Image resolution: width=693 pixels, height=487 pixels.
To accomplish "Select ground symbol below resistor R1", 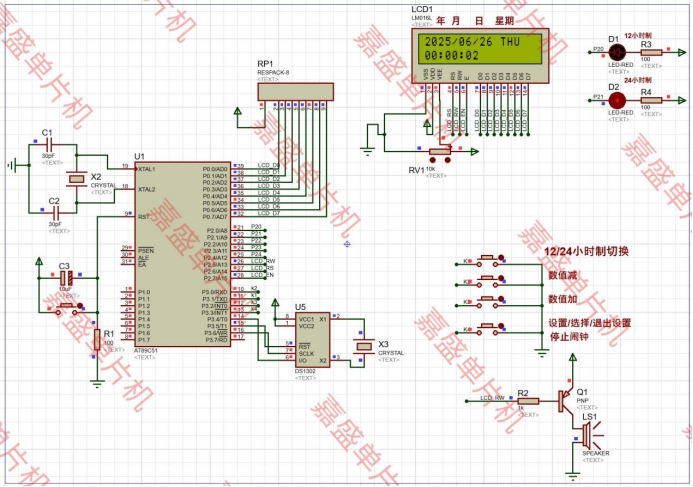I will point(97,384).
